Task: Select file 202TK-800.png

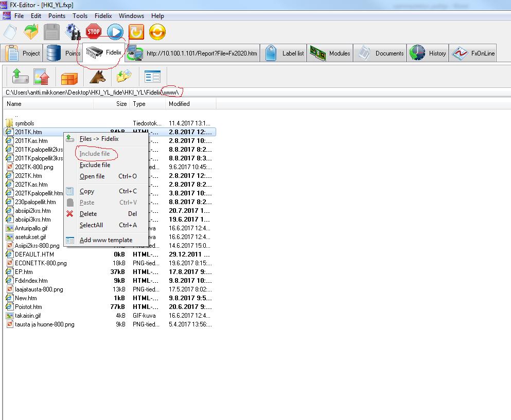Action: 34,167
